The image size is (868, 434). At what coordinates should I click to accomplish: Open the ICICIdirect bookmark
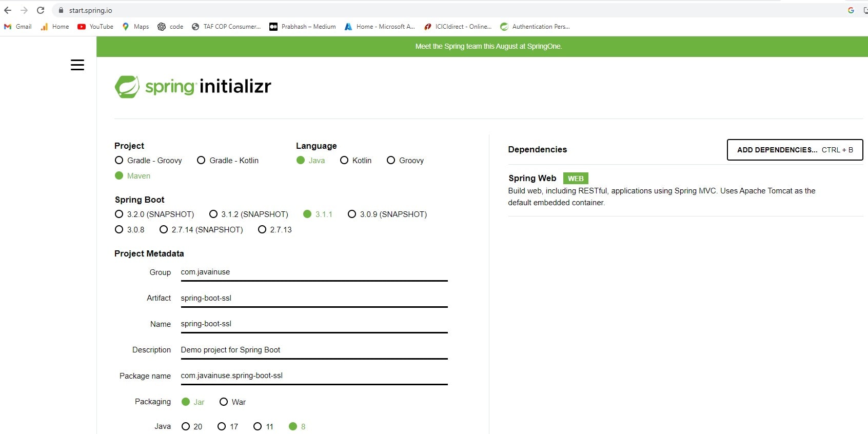pyautogui.click(x=458, y=27)
